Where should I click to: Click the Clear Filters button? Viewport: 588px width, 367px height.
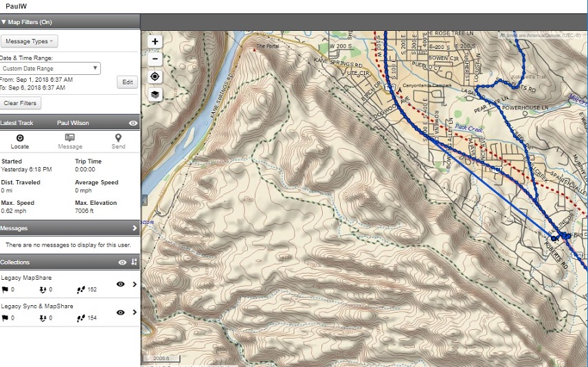21,103
